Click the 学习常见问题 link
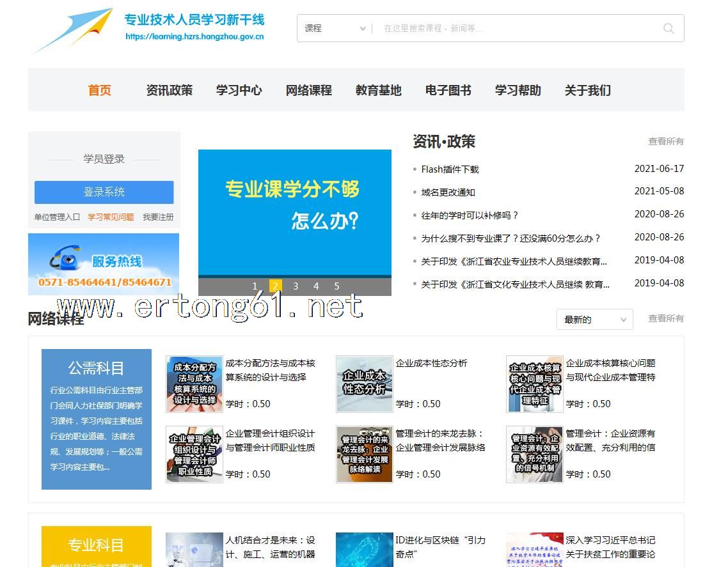The width and height of the screenshot is (728, 567). [111, 217]
